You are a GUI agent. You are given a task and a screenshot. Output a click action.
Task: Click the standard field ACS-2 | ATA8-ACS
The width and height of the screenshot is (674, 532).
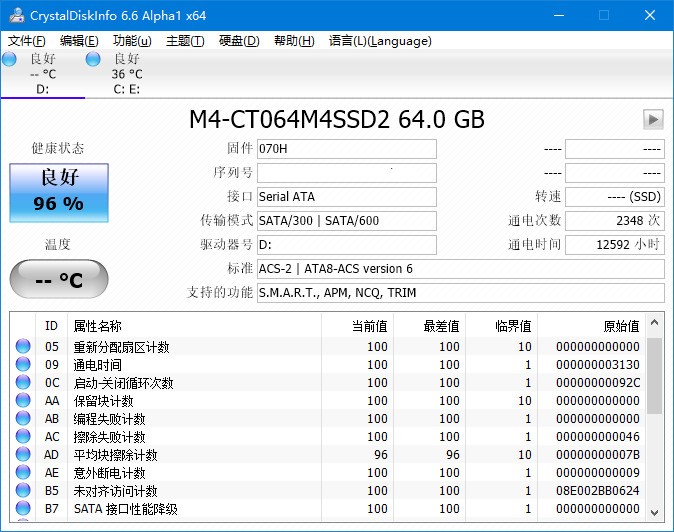point(461,269)
